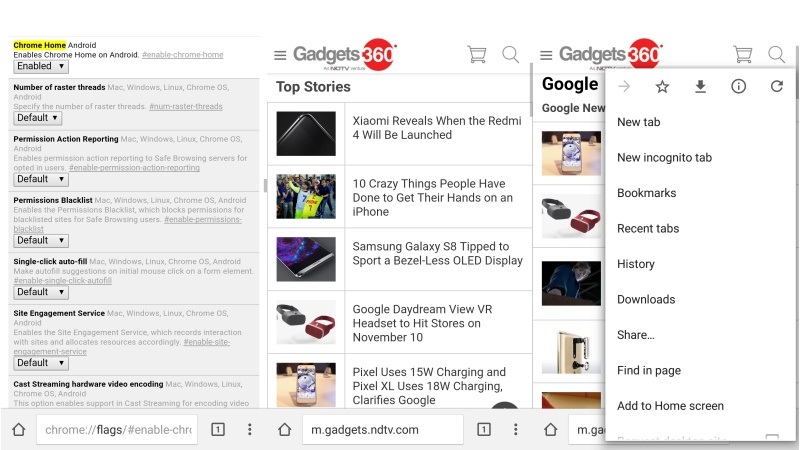Click m.gadgets.ndtv.com address bar field
The image size is (800, 450).
pyautogui.click(x=383, y=430)
